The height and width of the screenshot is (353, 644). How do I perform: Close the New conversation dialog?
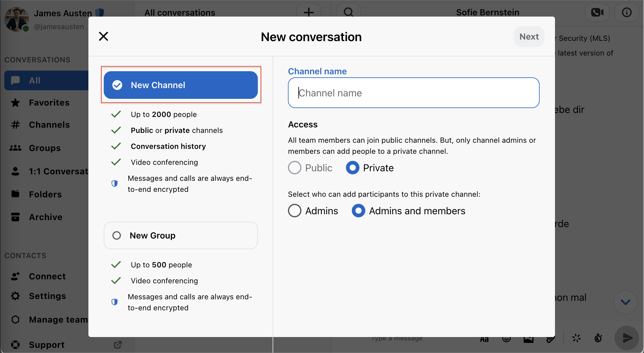[x=103, y=37]
